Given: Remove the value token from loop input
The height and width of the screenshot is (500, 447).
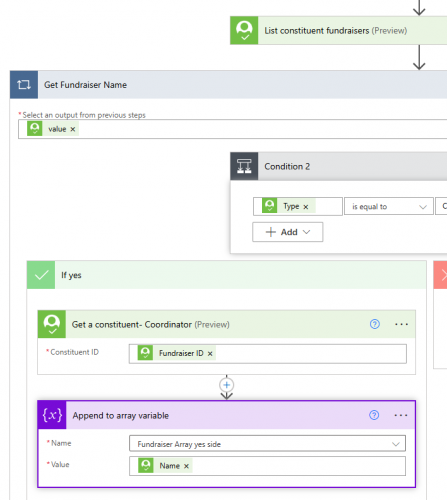Looking at the screenshot, I should coord(73,129).
